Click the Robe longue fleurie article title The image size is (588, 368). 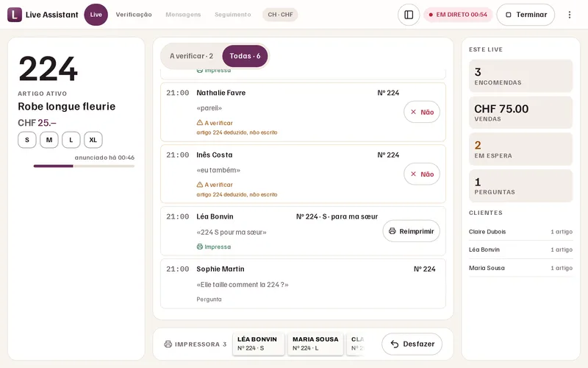tap(67, 106)
